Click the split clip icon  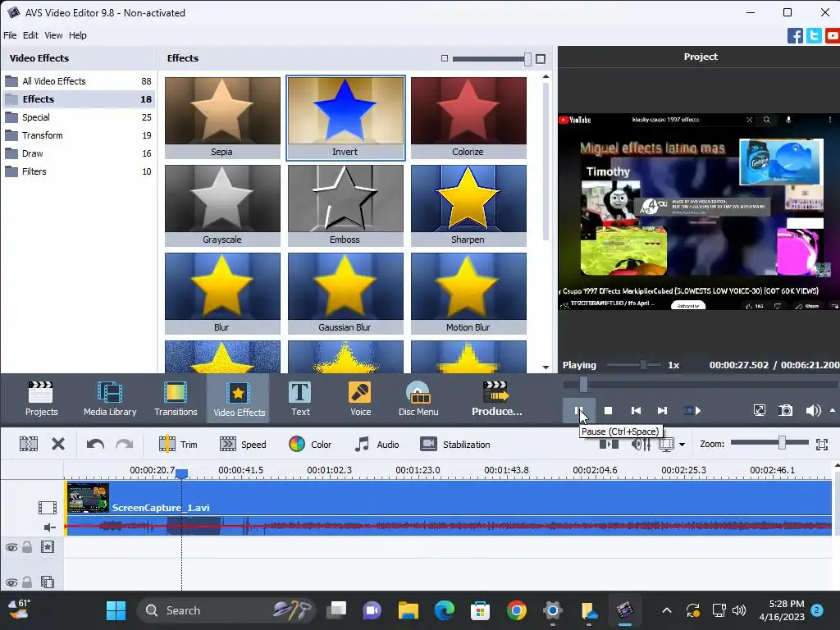(29, 444)
